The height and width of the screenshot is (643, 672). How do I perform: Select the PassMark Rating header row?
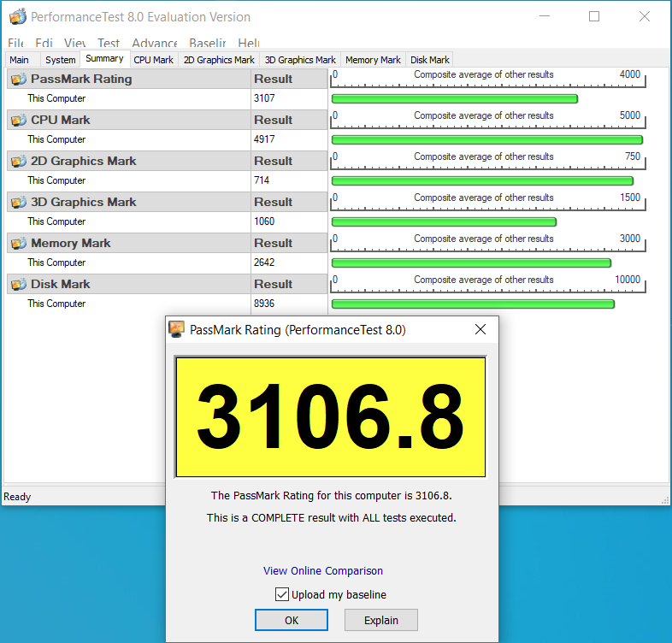pos(167,79)
